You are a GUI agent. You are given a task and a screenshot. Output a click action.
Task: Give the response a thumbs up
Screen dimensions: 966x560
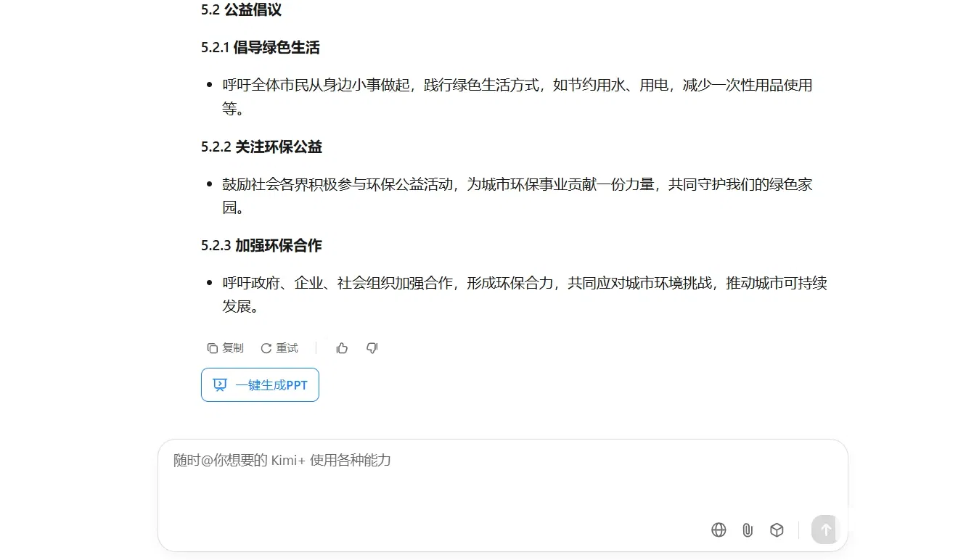point(342,348)
